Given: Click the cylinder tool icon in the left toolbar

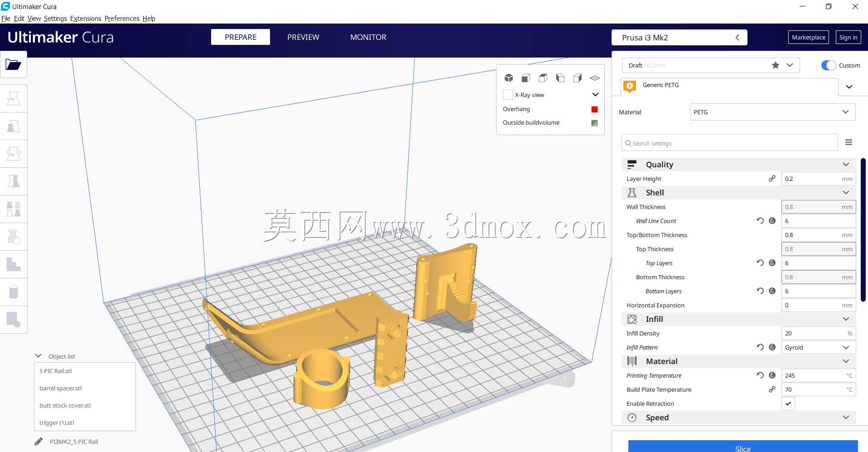Looking at the screenshot, I should coord(14,292).
